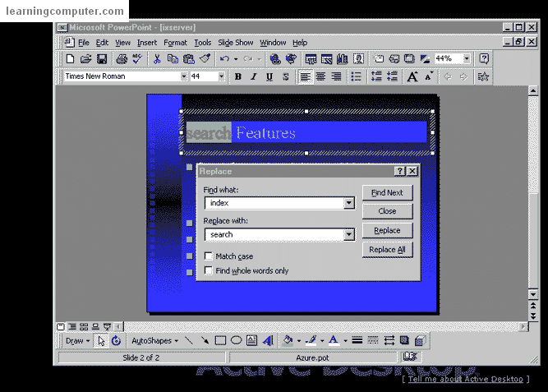
Task: Paste with the clipboard icon
Action: [x=189, y=58]
